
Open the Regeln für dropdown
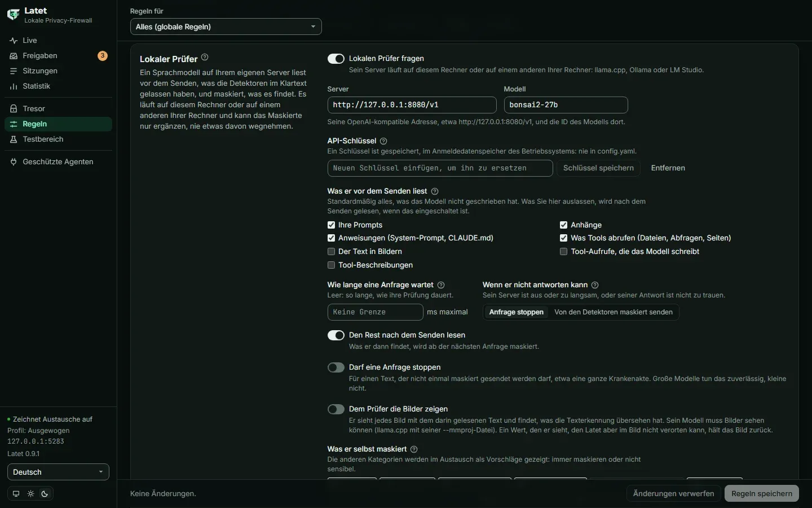[226, 27]
